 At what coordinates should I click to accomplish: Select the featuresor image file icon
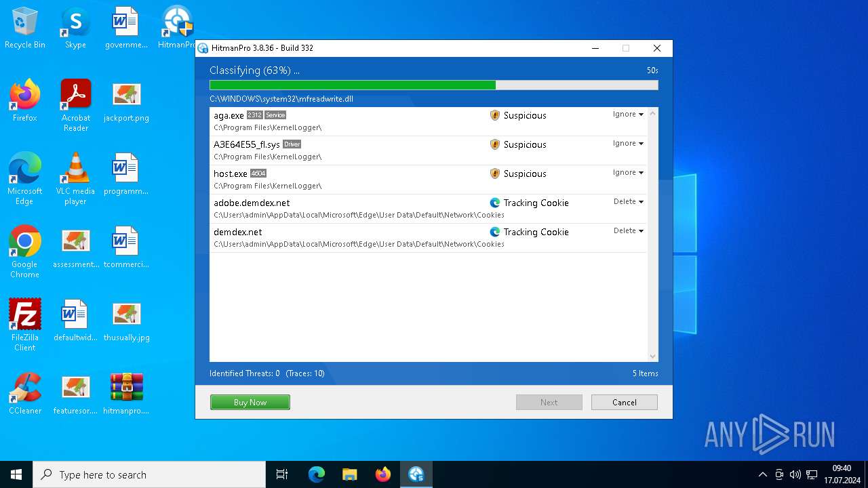tap(75, 394)
